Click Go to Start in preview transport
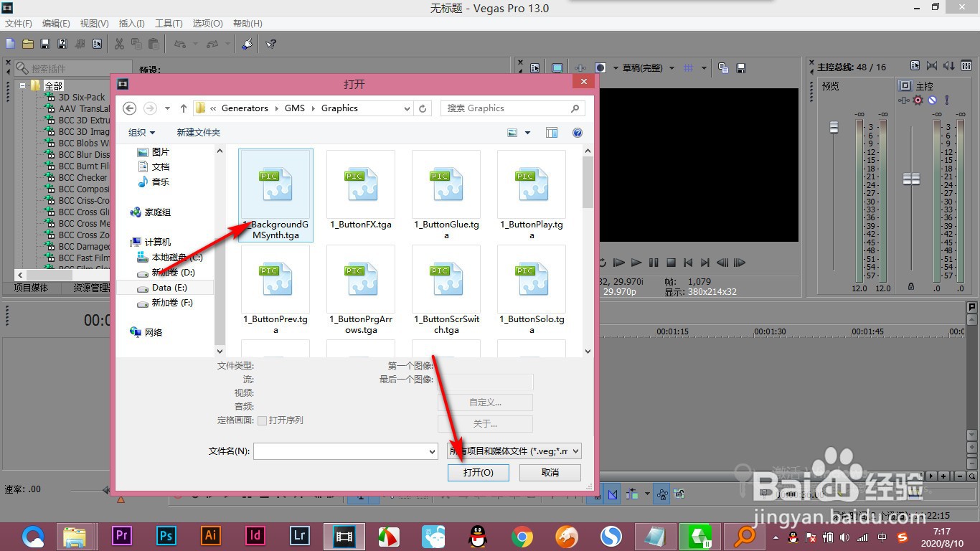 [688, 263]
